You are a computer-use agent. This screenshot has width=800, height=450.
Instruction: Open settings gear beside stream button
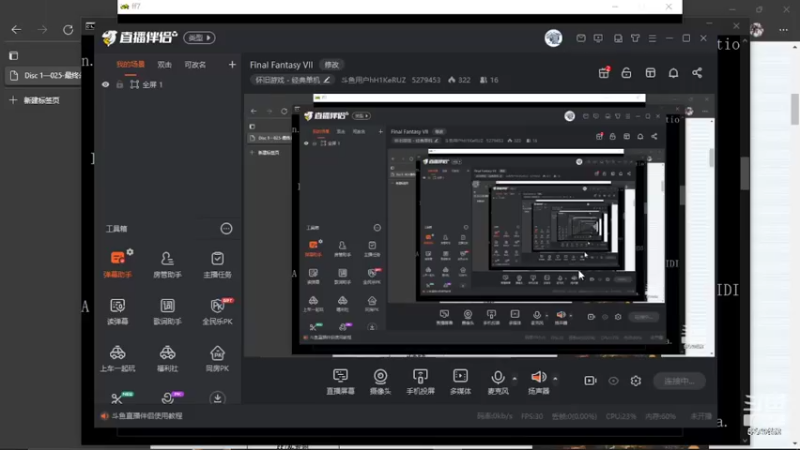[x=636, y=381]
